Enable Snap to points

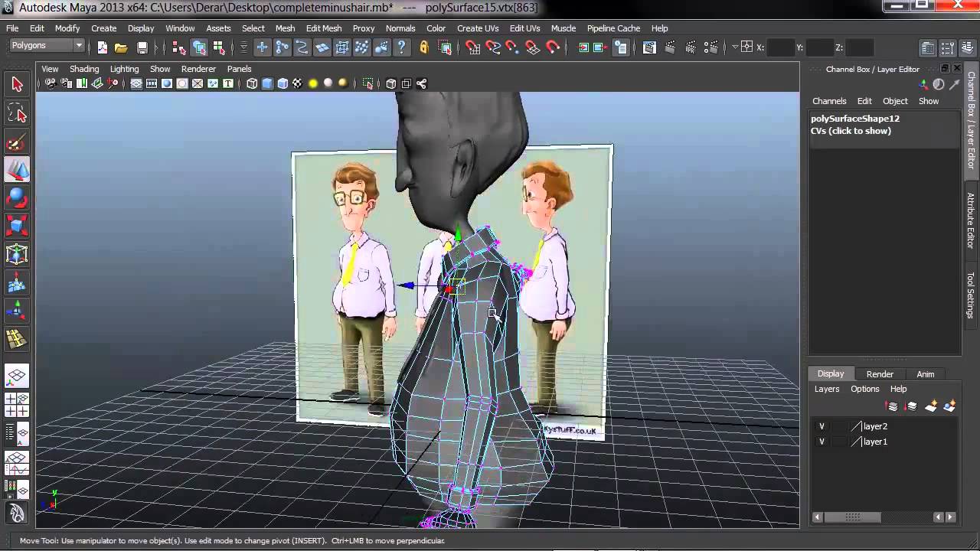(x=513, y=47)
